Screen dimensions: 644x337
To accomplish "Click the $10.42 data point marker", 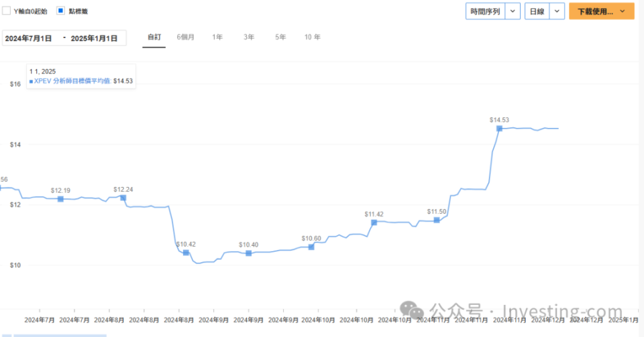I will point(186,253).
